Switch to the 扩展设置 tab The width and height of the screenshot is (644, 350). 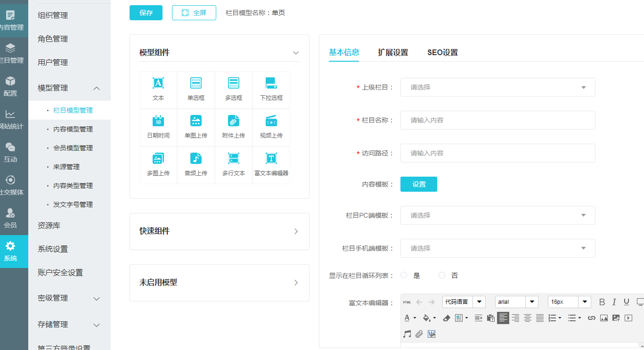[x=393, y=52]
